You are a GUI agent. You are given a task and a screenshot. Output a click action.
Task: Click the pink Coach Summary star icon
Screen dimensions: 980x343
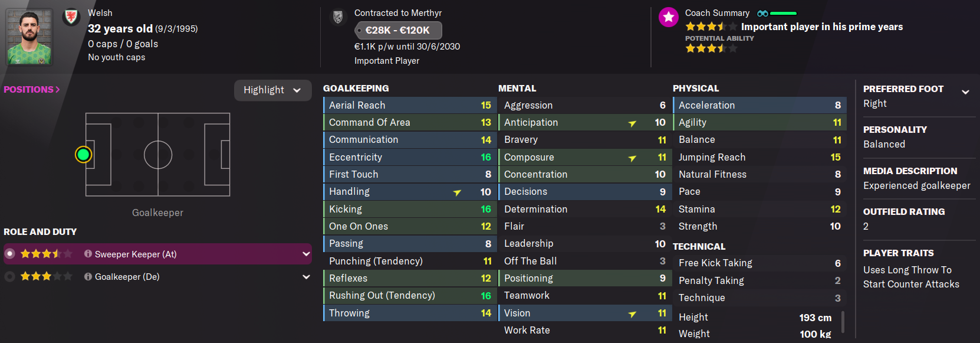(x=669, y=17)
